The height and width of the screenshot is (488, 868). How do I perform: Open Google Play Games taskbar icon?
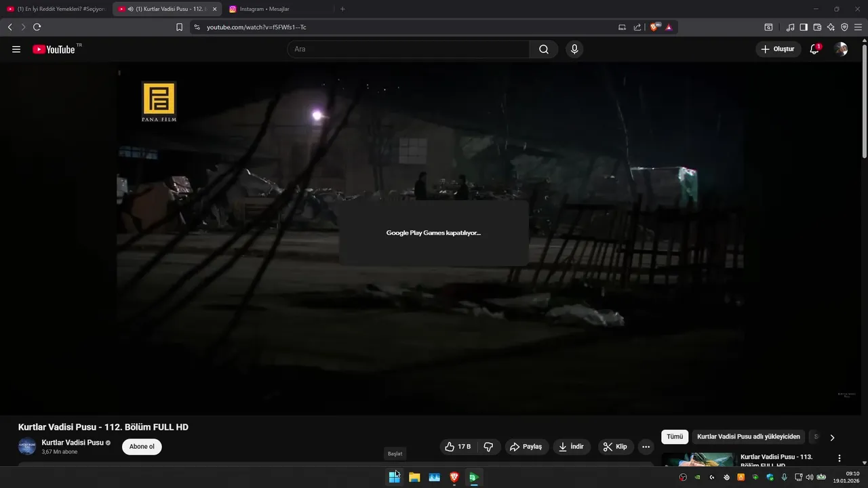pyautogui.click(x=474, y=477)
